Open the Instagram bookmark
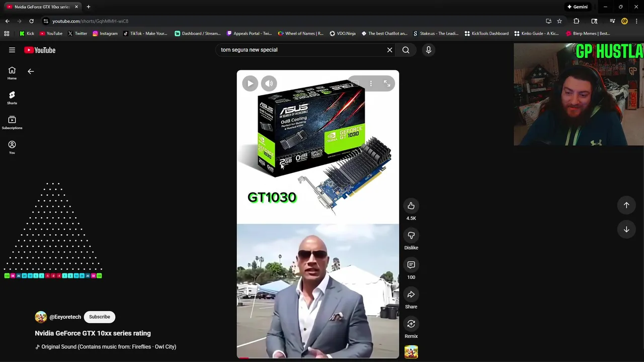 pyautogui.click(x=105, y=34)
